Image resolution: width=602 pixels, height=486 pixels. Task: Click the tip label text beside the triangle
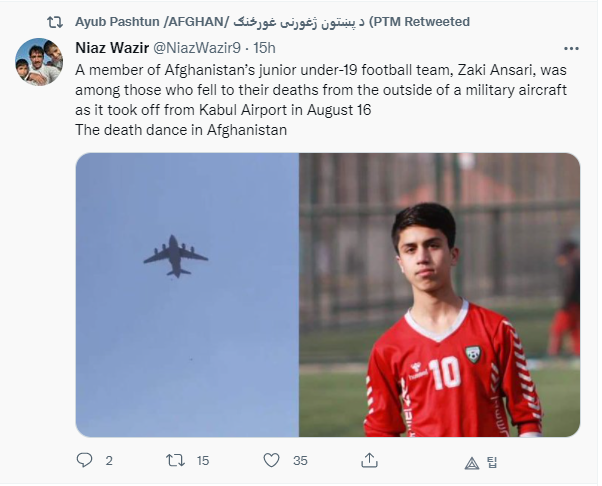click(x=492, y=462)
